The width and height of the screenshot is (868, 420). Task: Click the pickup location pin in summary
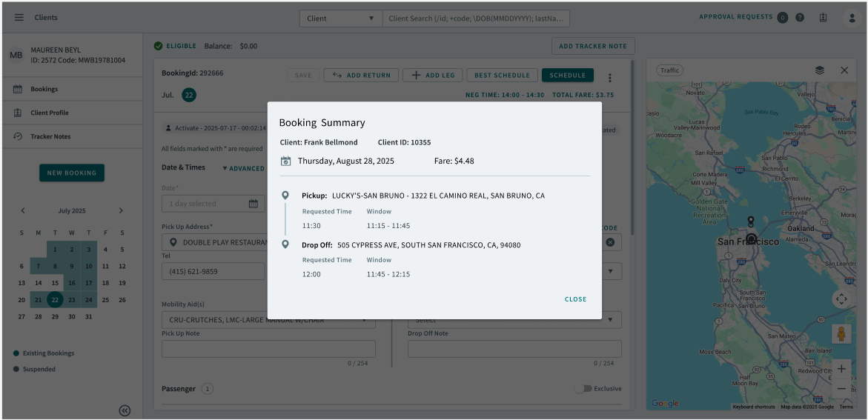(x=285, y=196)
